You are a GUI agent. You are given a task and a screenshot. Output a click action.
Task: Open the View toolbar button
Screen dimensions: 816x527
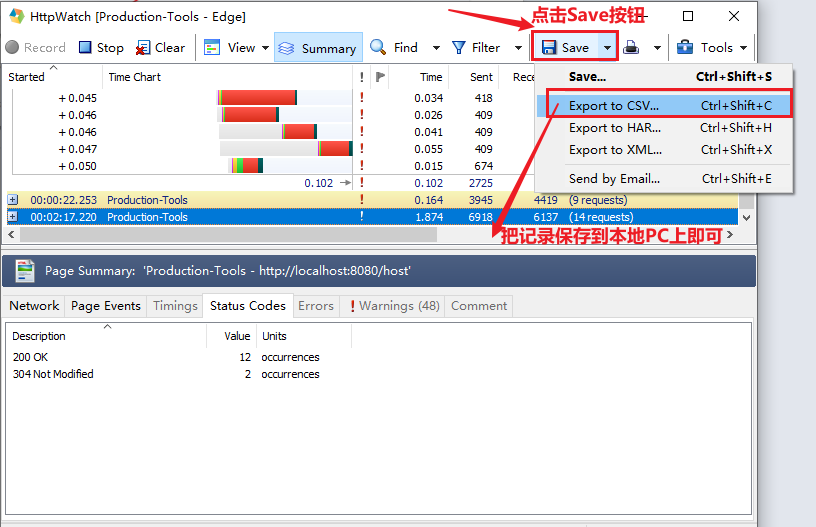pyautogui.click(x=230, y=48)
